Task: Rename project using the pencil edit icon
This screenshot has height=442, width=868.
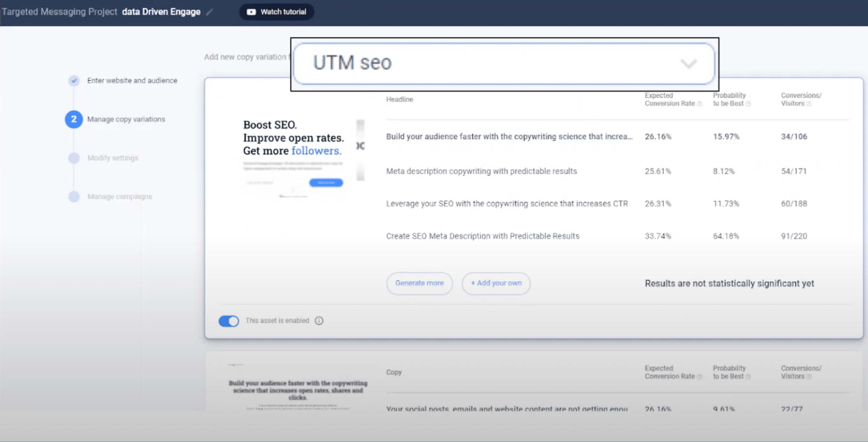Action: pos(209,12)
